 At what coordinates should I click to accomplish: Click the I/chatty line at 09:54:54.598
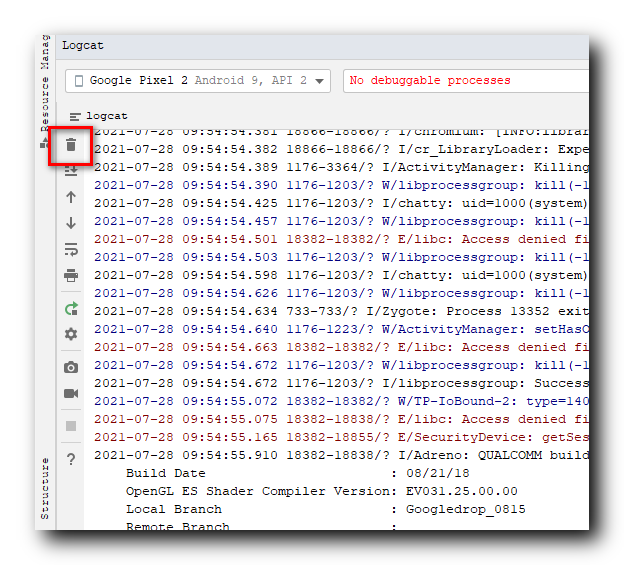[341, 275]
